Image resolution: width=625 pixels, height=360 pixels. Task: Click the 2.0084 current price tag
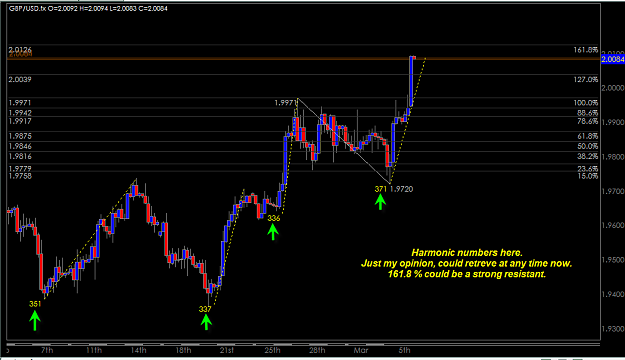613,59
